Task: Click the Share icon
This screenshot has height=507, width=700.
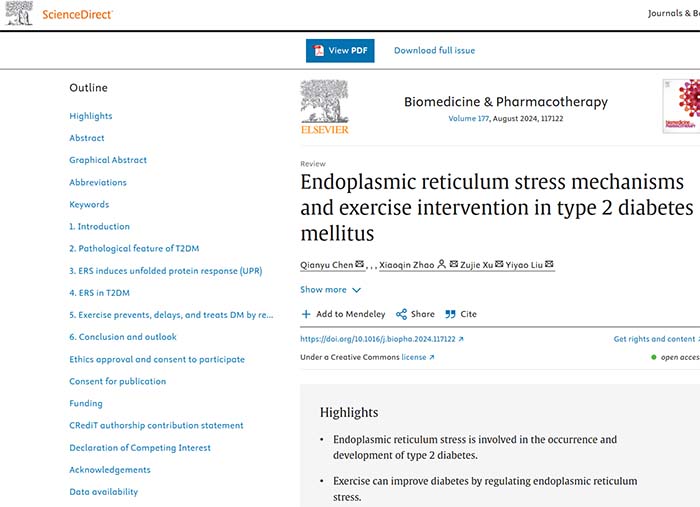Action: (x=402, y=314)
